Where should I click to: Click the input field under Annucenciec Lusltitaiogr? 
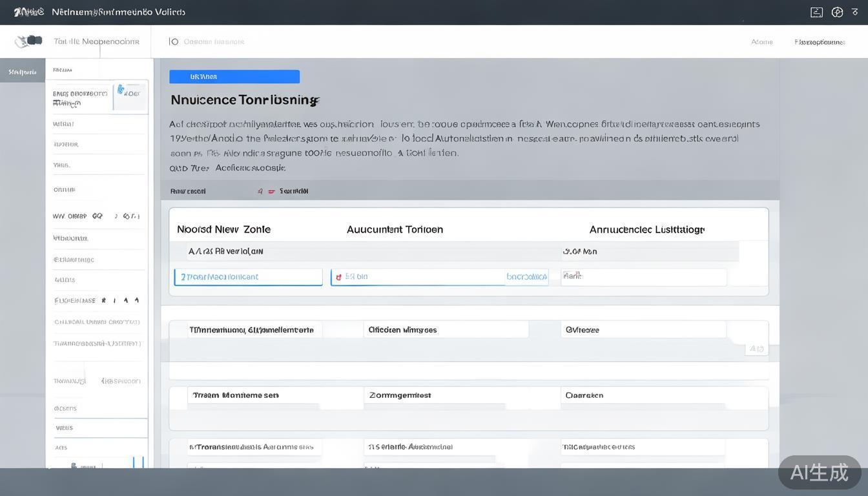[643, 277]
